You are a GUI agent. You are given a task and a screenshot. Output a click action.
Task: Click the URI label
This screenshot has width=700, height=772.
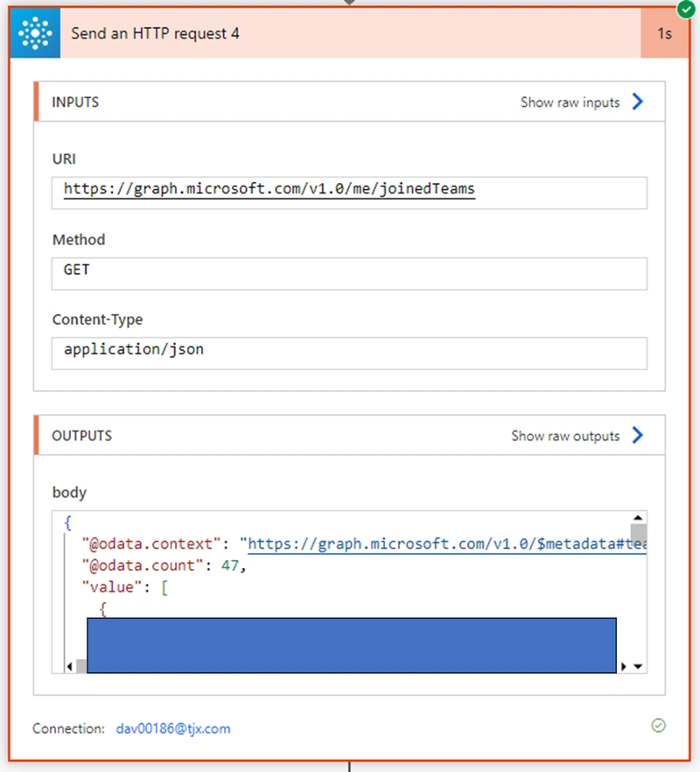pos(64,158)
